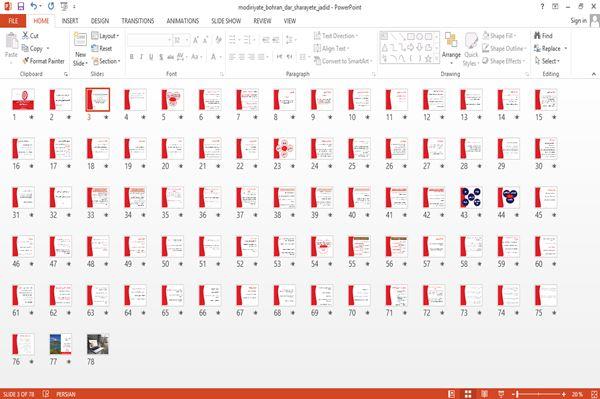The width and height of the screenshot is (600, 399).
Task: Click PERSIAN language in status bar
Action: pyautogui.click(x=66, y=394)
